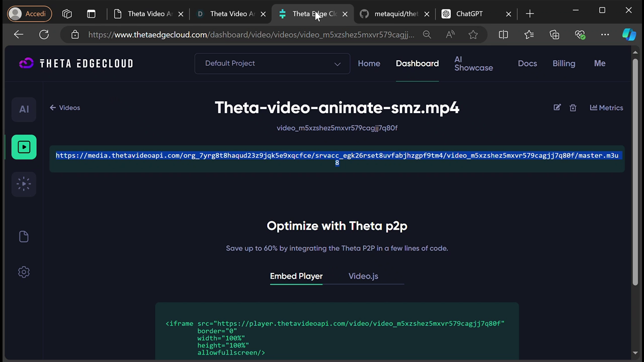The width and height of the screenshot is (644, 362).
Task: Go back to the Videos list
Action: (x=65, y=108)
